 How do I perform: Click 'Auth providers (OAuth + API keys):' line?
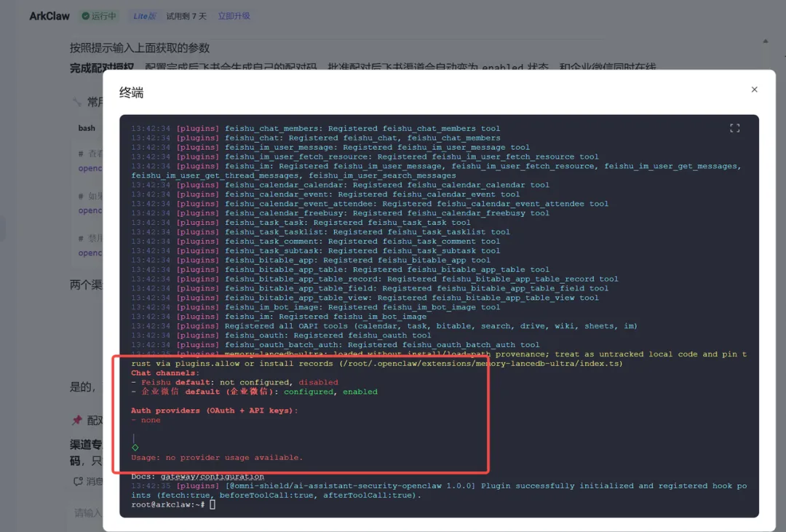coord(215,410)
